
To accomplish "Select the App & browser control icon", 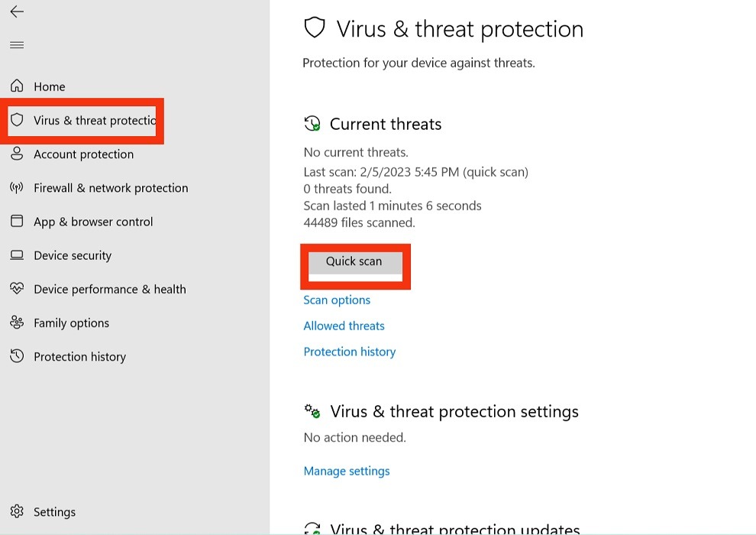I will (17, 221).
